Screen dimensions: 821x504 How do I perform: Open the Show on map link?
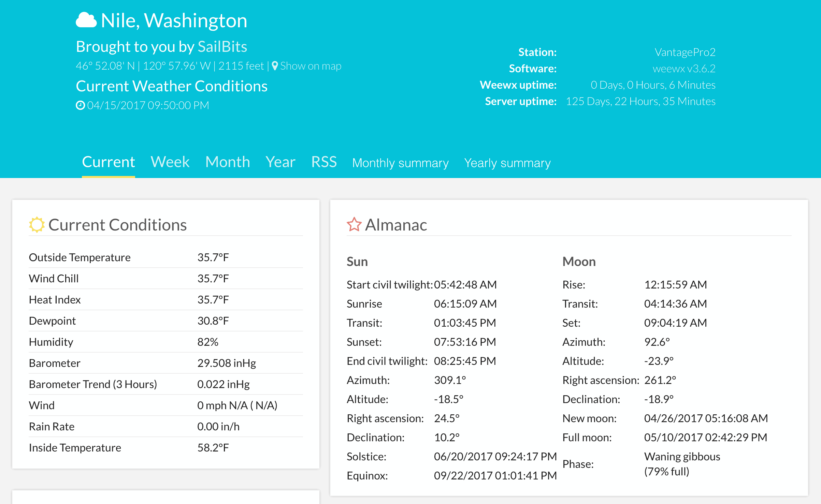311,66
